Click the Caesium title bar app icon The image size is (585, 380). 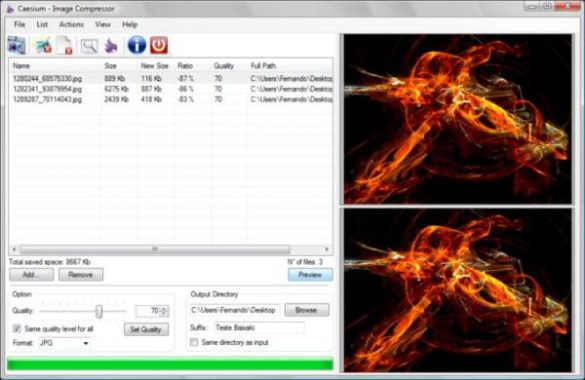(x=10, y=9)
